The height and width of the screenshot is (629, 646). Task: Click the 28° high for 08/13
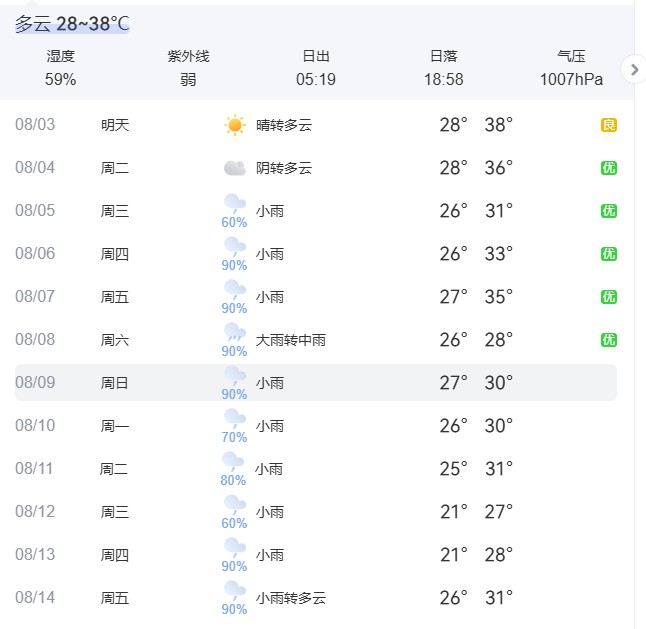click(x=499, y=555)
